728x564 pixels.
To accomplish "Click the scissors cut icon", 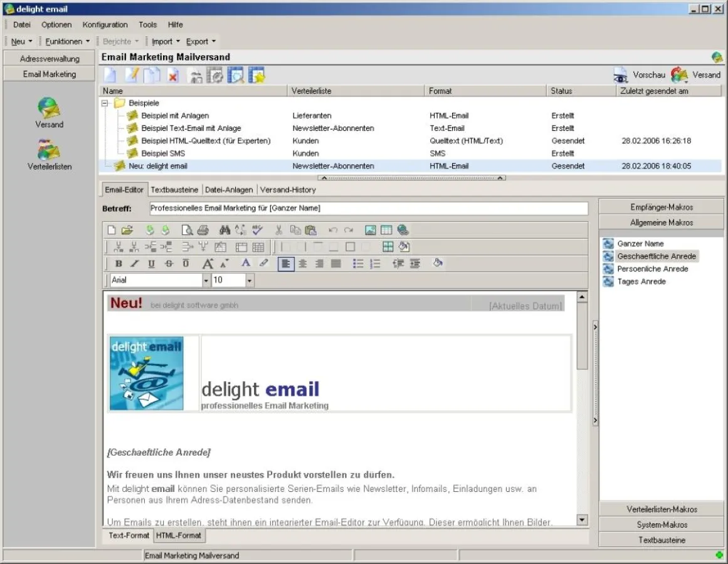I will (x=278, y=230).
